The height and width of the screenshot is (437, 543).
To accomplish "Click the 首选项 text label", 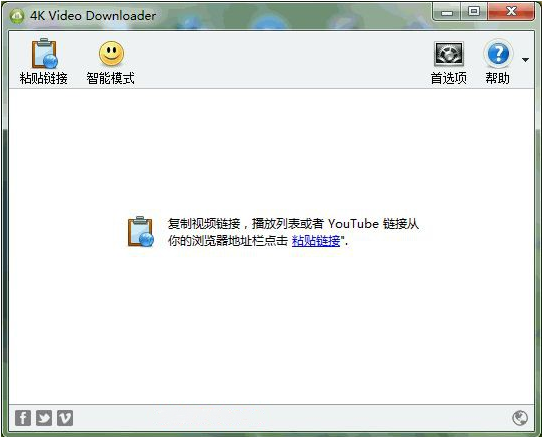I will pyautogui.click(x=448, y=78).
